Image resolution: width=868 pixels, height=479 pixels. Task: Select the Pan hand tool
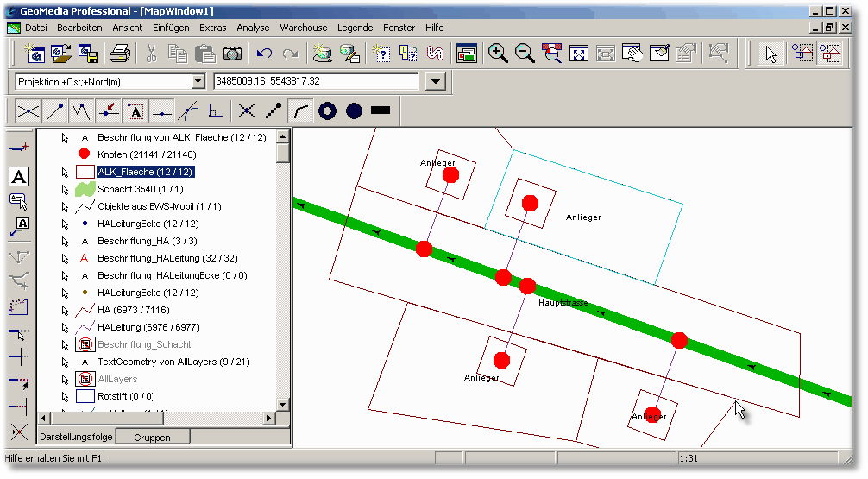tap(632, 54)
